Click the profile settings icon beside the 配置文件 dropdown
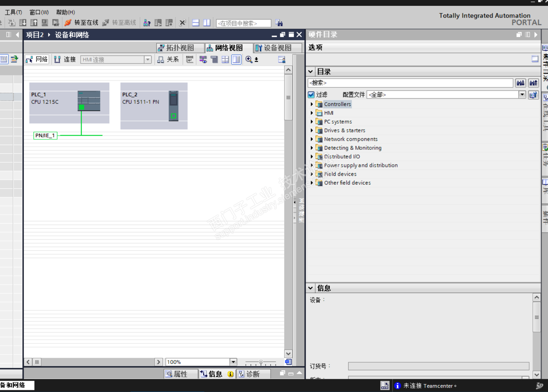This screenshot has width=548, height=392. point(533,95)
